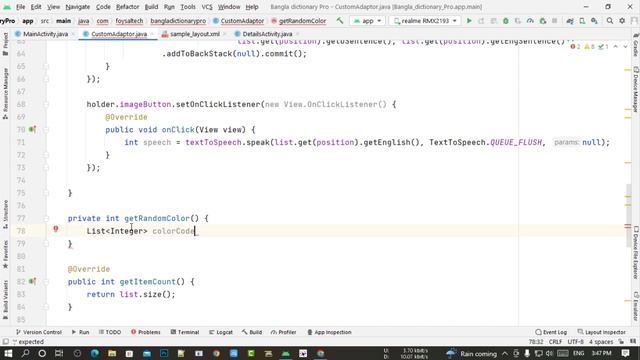Toggle the Favorites tool window
Viewport: 640px width, 360px height.
5,254
